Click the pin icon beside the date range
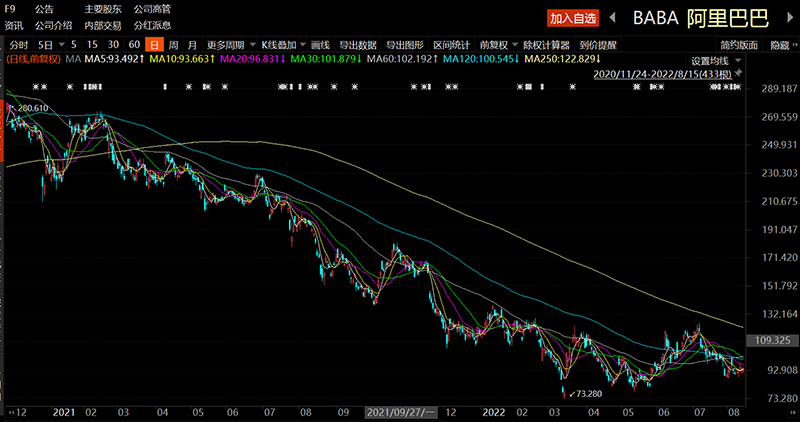This screenshot has width=800, height=422. coord(737,74)
